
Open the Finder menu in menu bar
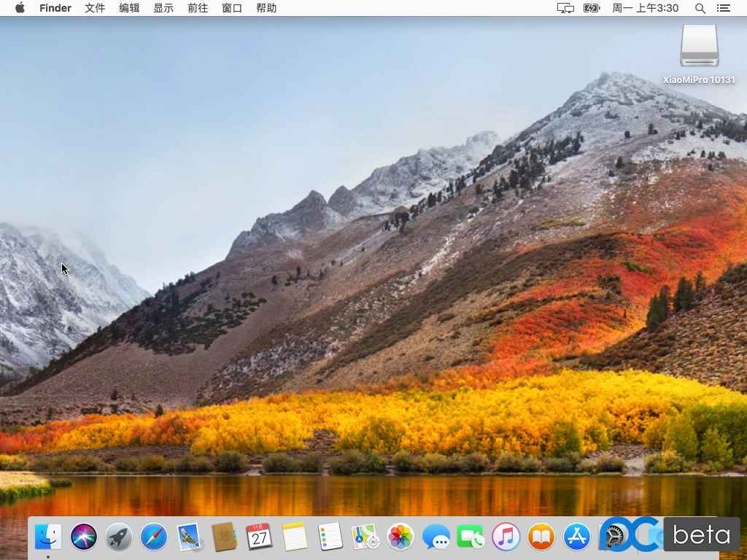tap(55, 8)
